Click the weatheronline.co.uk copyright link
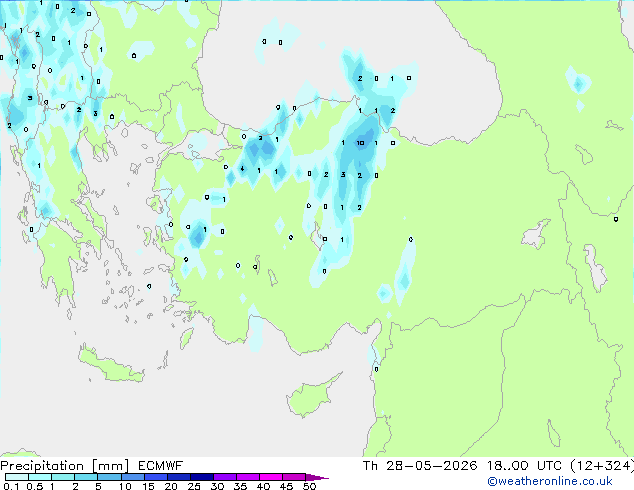 coord(550,481)
